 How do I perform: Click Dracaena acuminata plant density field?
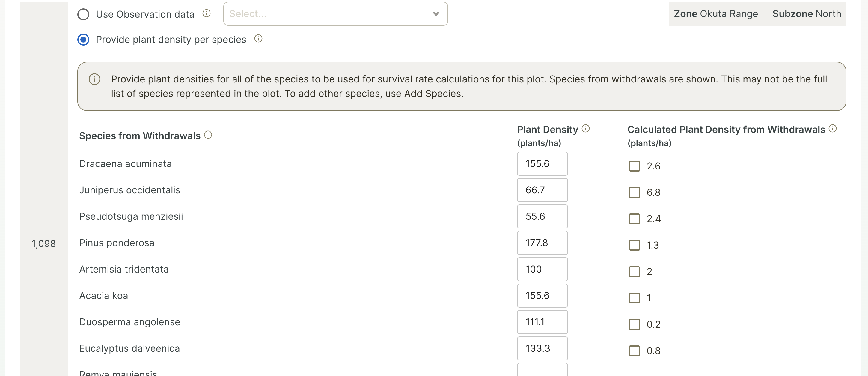542,164
